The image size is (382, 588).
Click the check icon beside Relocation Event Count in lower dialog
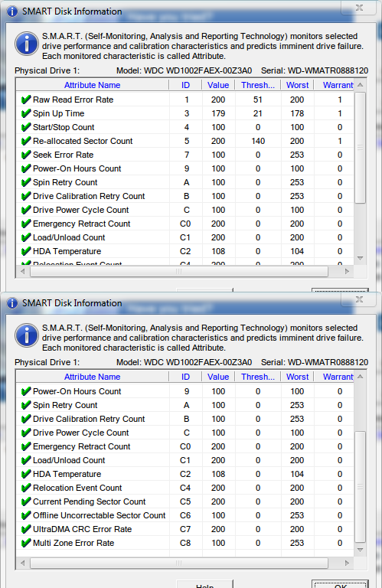pyautogui.click(x=26, y=488)
